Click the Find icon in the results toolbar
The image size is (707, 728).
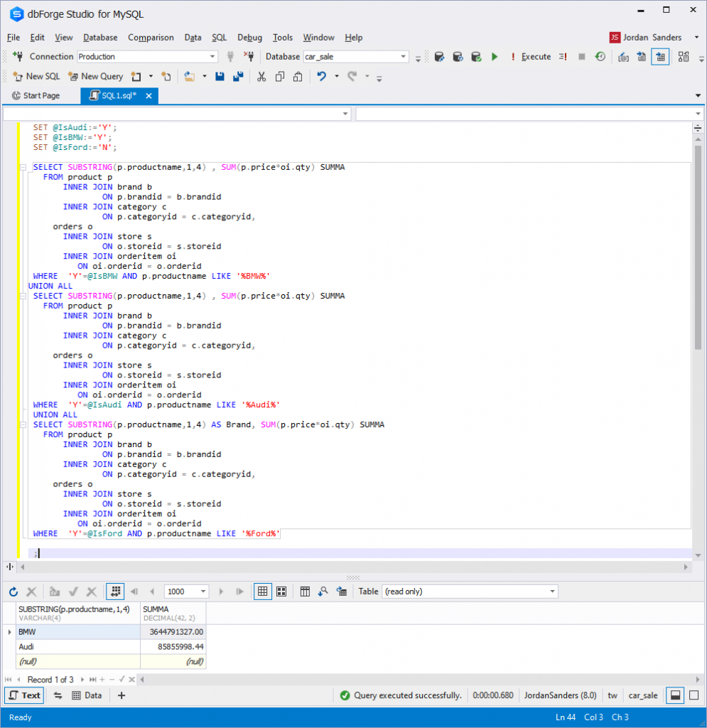(323, 591)
